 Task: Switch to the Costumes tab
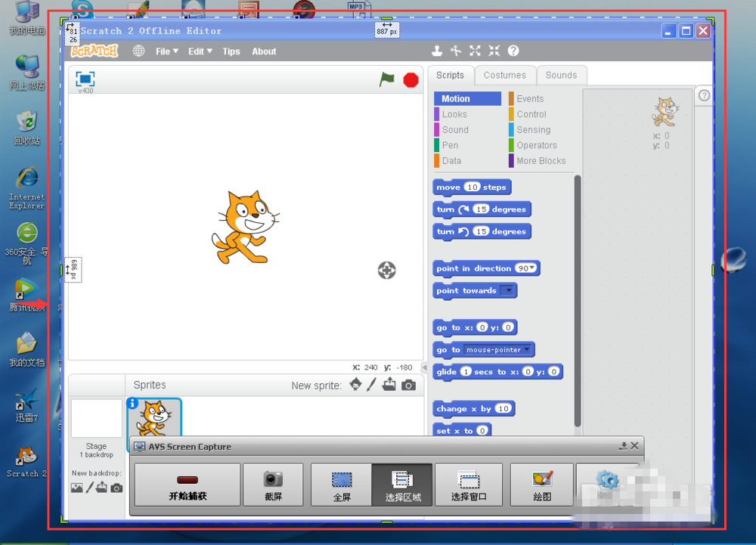pyautogui.click(x=504, y=75)
